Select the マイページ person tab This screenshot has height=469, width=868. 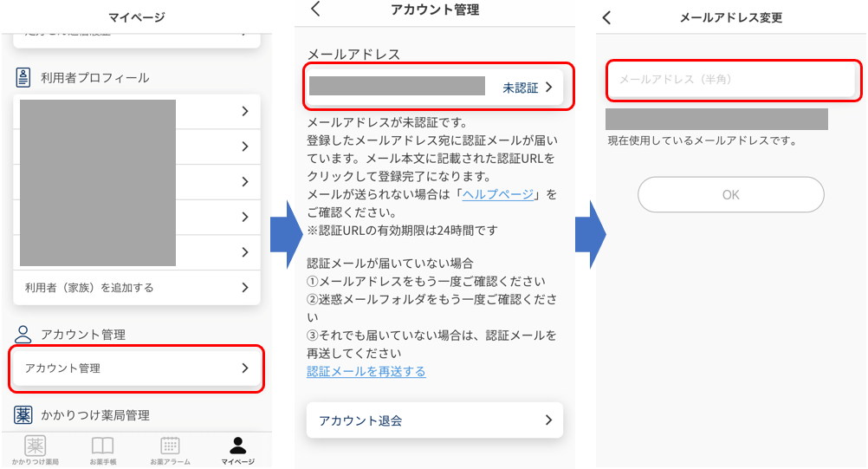coord(238,450)
